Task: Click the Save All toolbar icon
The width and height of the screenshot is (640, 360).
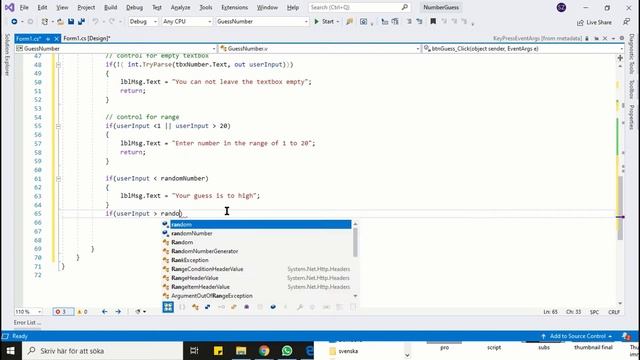Action: [82, 22]
